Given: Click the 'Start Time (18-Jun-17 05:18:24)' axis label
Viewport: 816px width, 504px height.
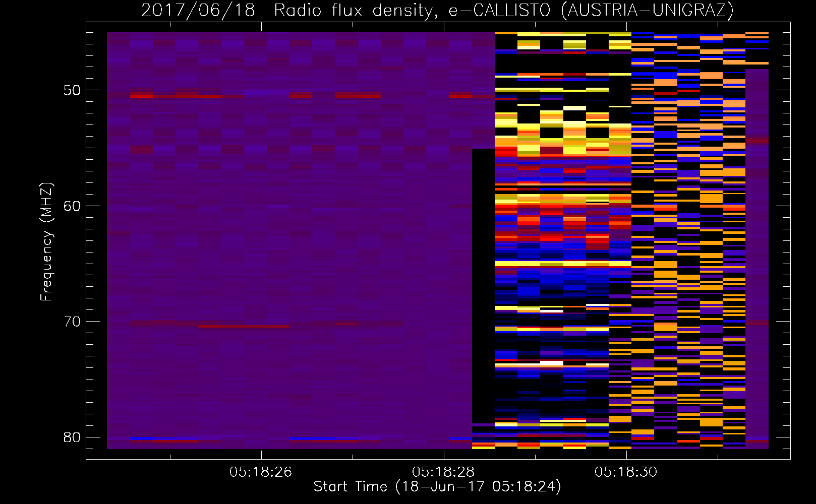Looking at the screenshot, I should click(437, 487).
